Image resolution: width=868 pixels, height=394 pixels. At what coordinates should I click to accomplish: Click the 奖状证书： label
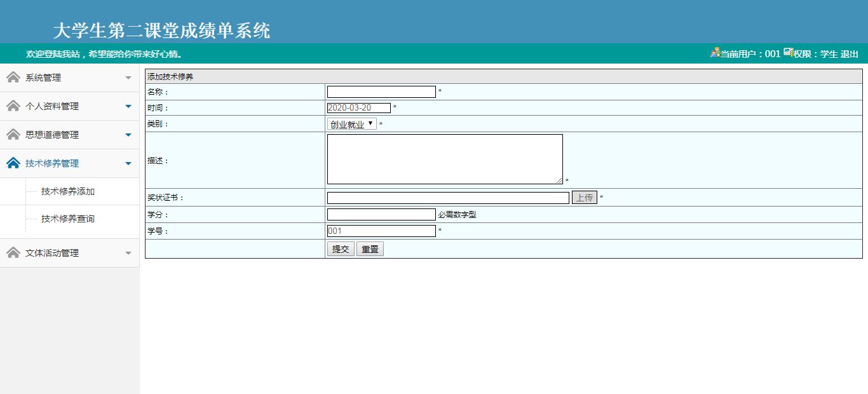coord(166,198)
